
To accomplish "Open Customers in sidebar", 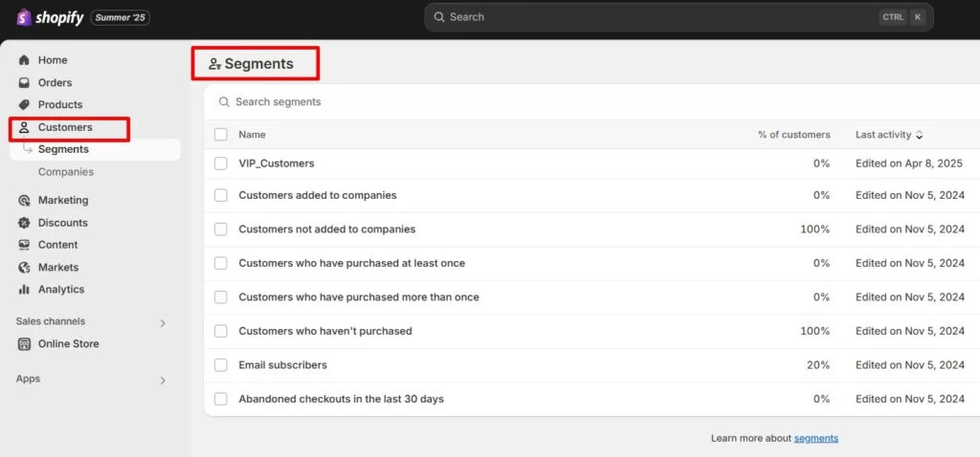I will point(65,127).
